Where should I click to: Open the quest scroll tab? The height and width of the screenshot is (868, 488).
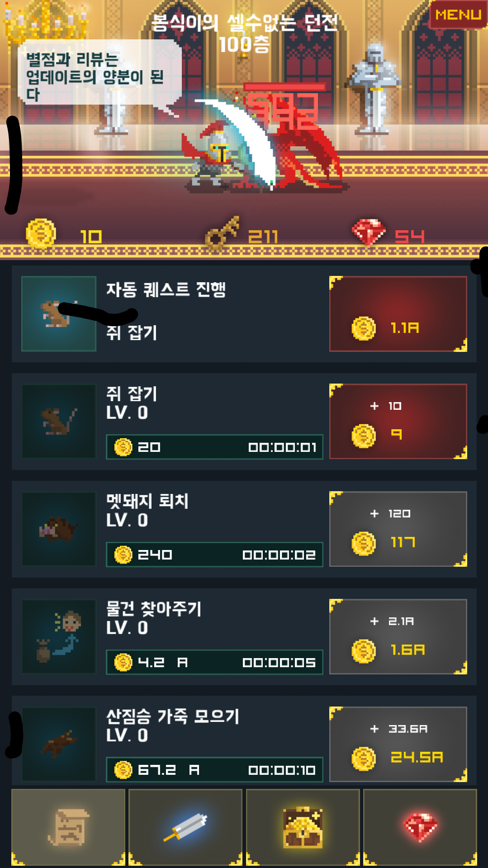click(x=68, y=827)
